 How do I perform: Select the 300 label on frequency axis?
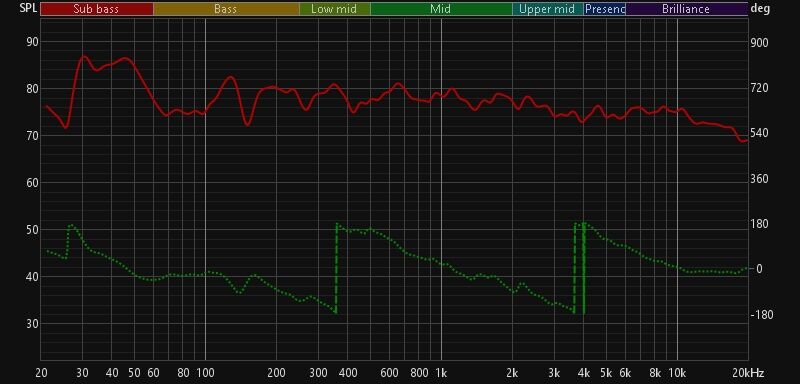tap(318, 372)
